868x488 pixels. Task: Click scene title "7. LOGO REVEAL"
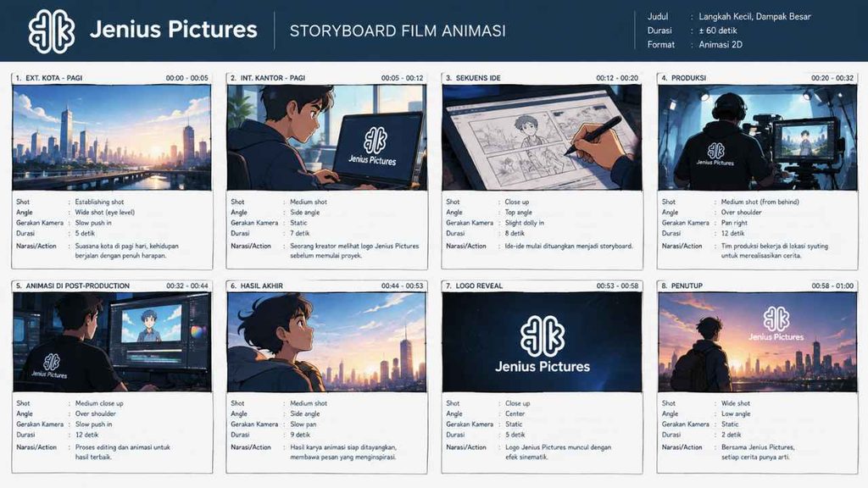475,286
